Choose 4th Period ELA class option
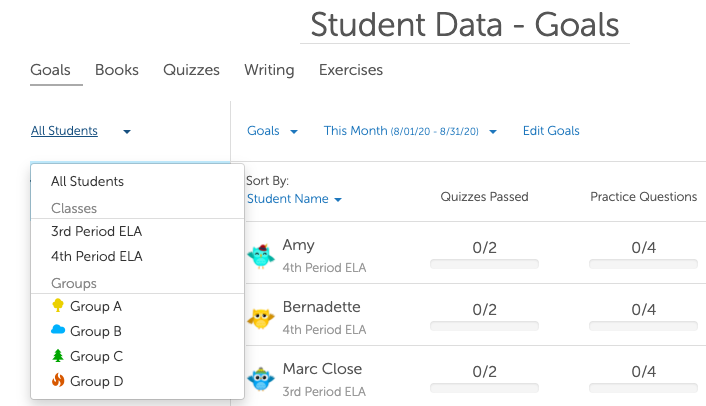Image resolution: width=706 pixels, height=406 pixels. pos(97,256)
